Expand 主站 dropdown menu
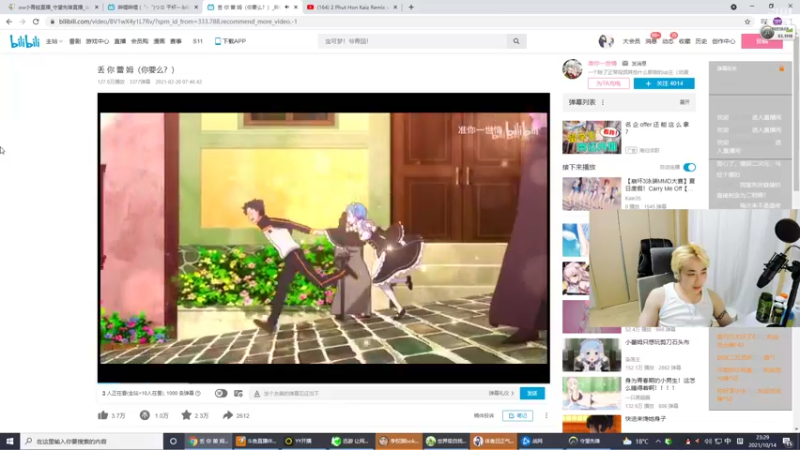800x450 pixels. point(54,41)
